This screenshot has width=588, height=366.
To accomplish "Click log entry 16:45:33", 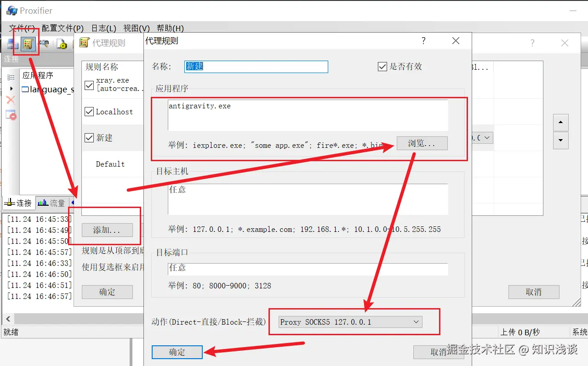I will [x=39, y=219].
